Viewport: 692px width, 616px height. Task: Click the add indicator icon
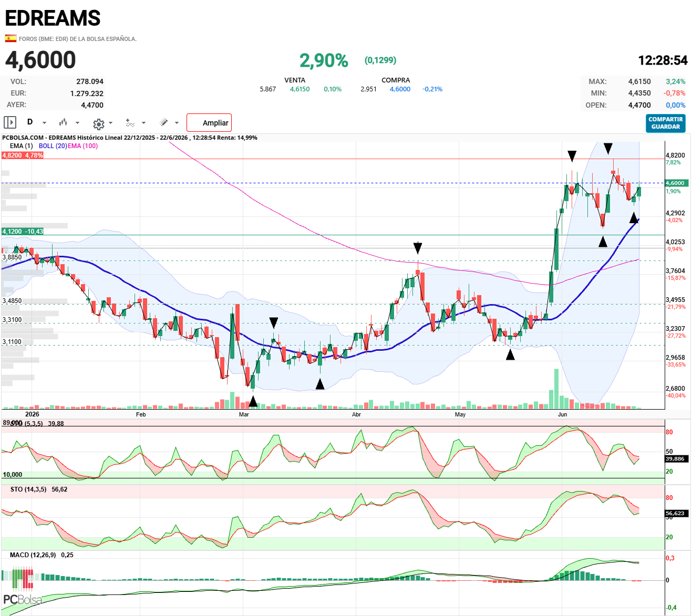click(130, 122)
